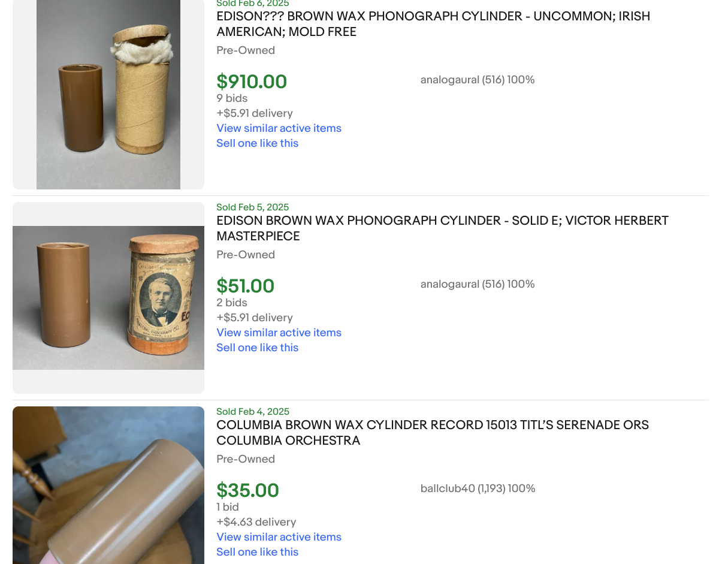Image resolution: width=728 pixels, height=564 pixels.
Task: Select seller ballclub40 on the Columbia listing
Action: 478,488
